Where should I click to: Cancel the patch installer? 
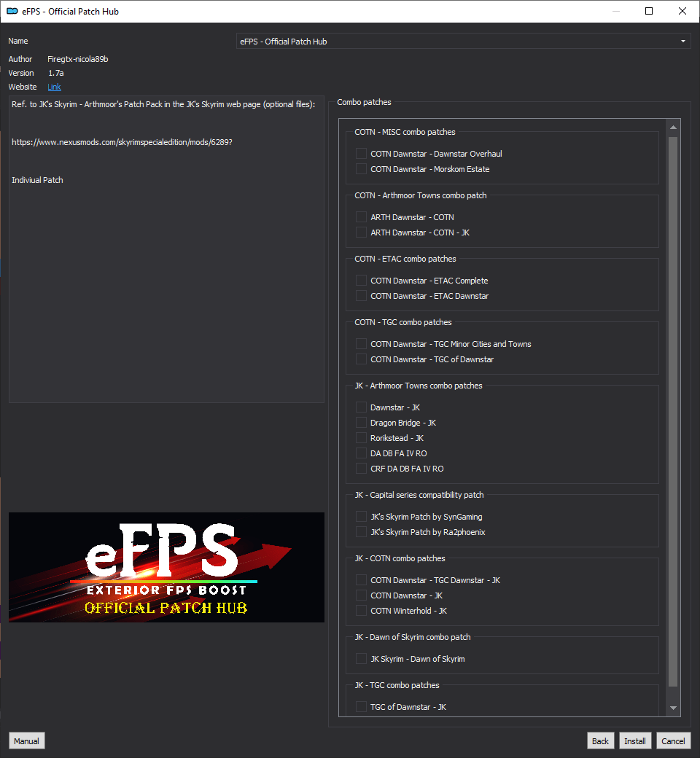pos(673,741)
